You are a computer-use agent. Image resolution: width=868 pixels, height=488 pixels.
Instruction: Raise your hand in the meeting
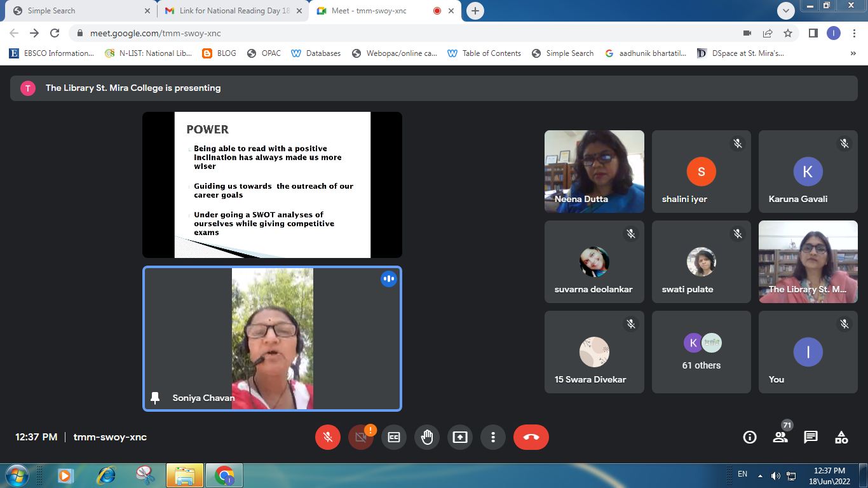click(x=426, y=437)
